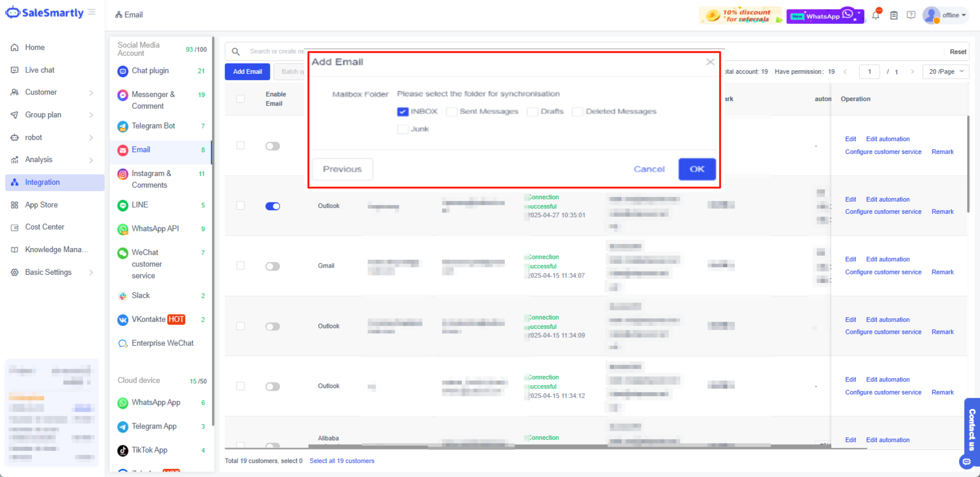The width and height of the screenshot is (980, 477).
Task: Disable the enabled Outlook email toggle
Action: pos(272,206)
